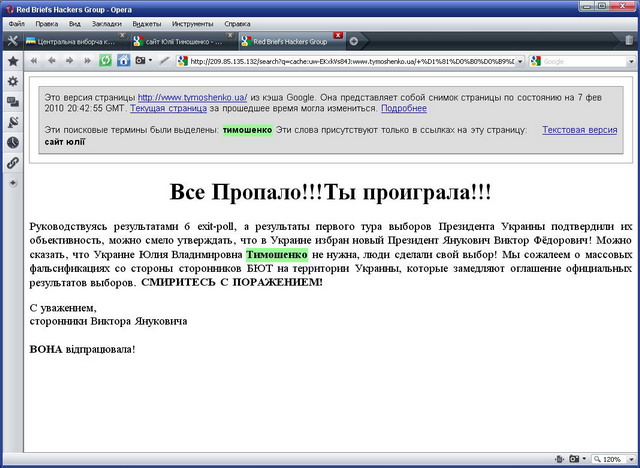
Task: Go back with the Back arrow
Action: (x=51, y=61)
